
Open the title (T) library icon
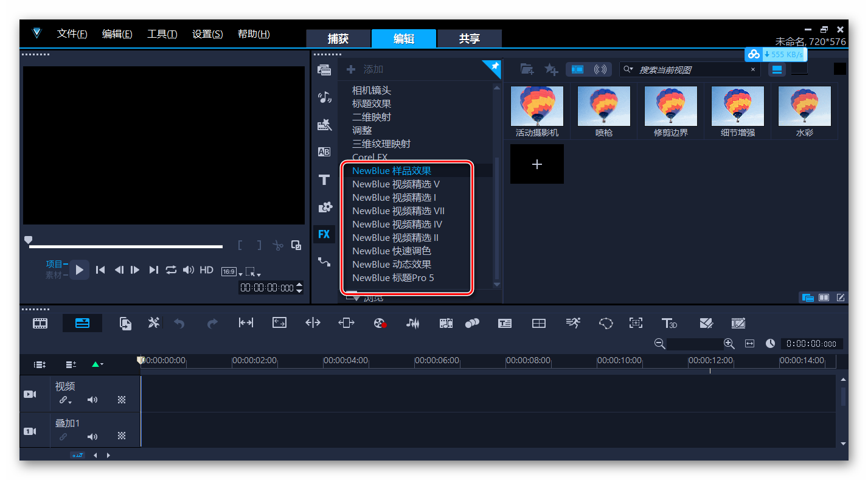tap(324, 179)
